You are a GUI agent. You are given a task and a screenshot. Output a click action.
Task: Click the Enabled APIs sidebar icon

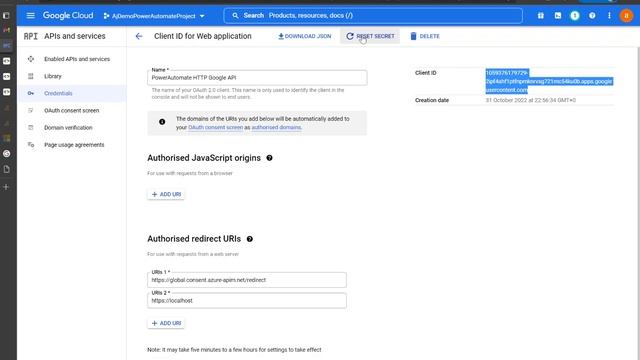[x=31, y=59]
